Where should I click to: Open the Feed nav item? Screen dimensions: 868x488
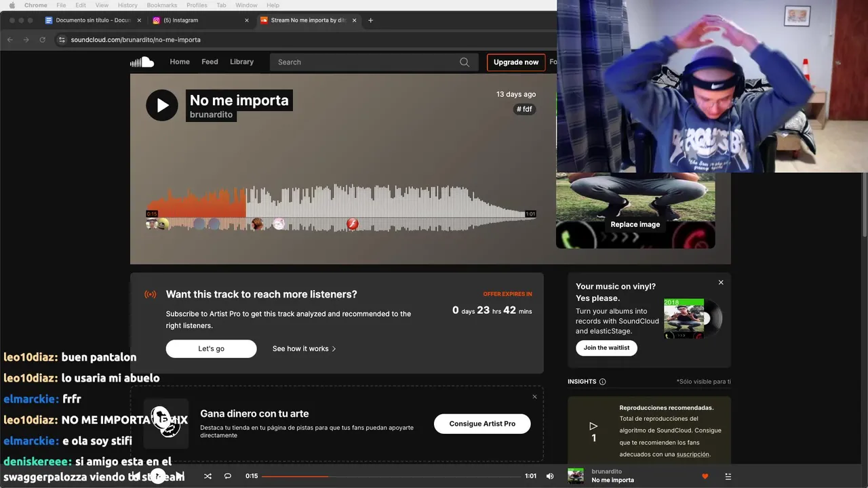(210, 62)
